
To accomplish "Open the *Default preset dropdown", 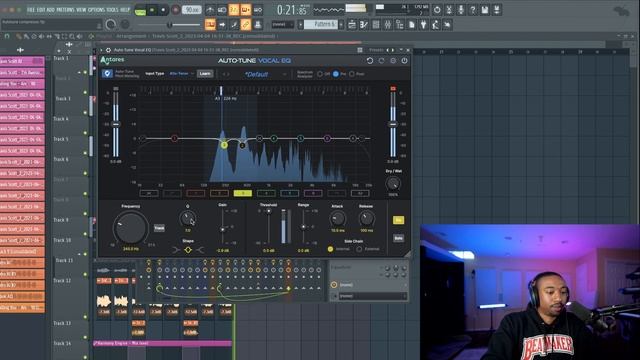I will click(257, 74).
